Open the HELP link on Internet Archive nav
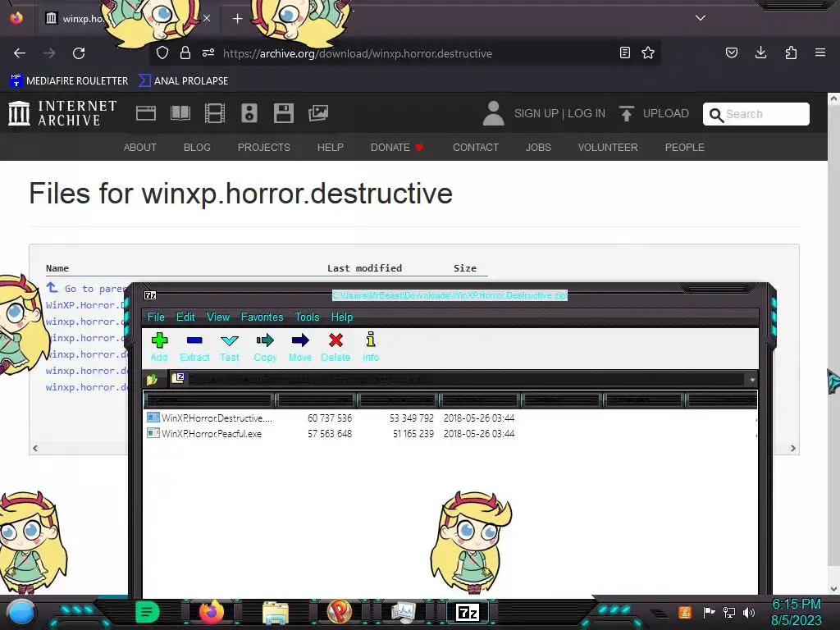 point(330,148)
